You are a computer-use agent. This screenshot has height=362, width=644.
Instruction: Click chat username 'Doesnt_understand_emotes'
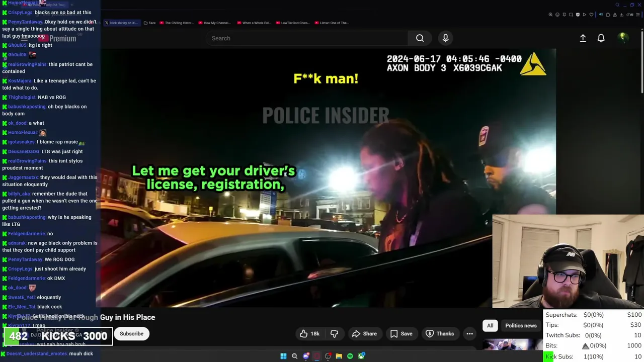[37, 353]
